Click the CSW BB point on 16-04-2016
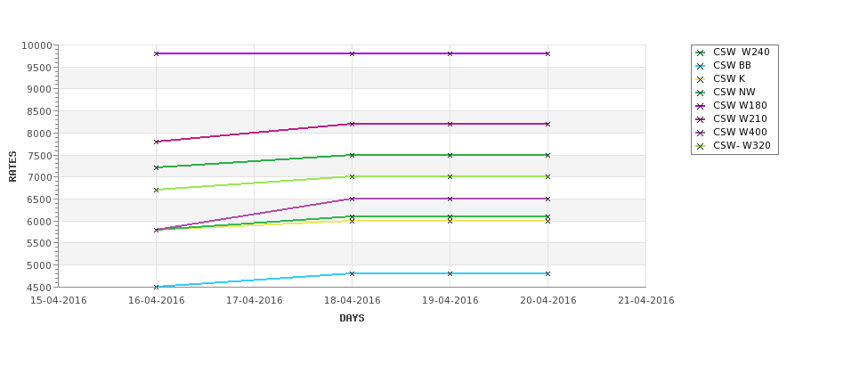 [156, 287]
